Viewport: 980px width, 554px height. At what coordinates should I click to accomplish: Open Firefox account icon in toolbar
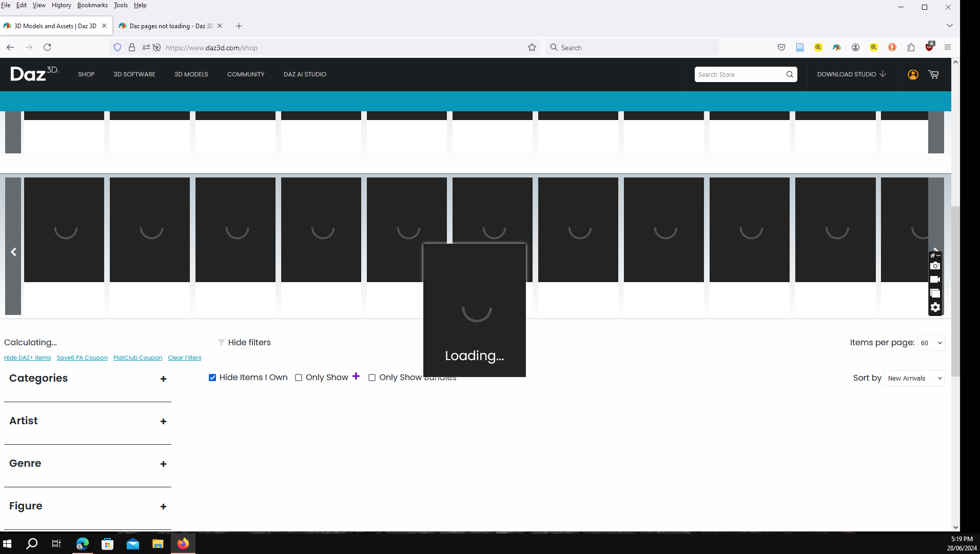[x=855, y=47]
